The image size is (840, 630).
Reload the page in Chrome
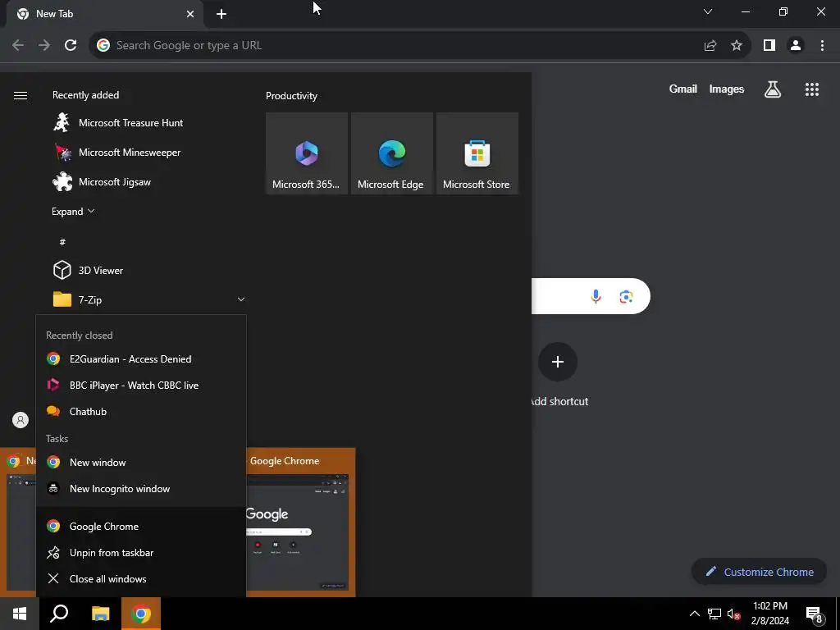(71, 45)
